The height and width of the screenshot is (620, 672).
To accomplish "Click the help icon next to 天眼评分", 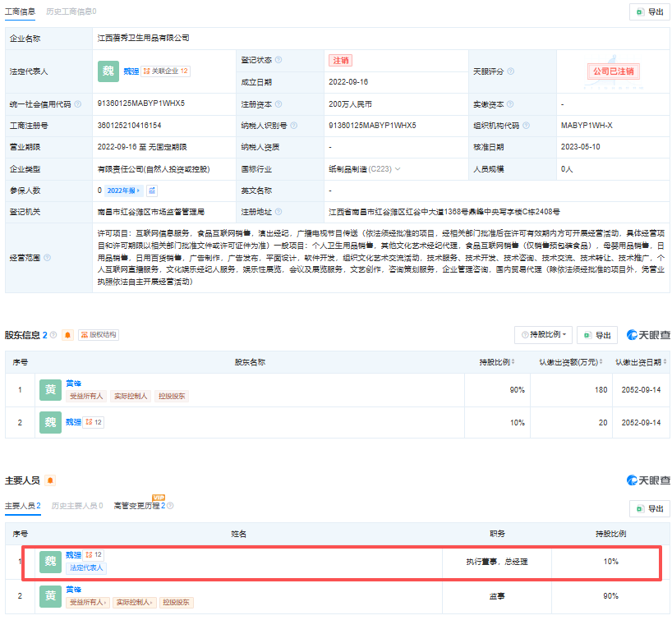I will tap(510, 71).
